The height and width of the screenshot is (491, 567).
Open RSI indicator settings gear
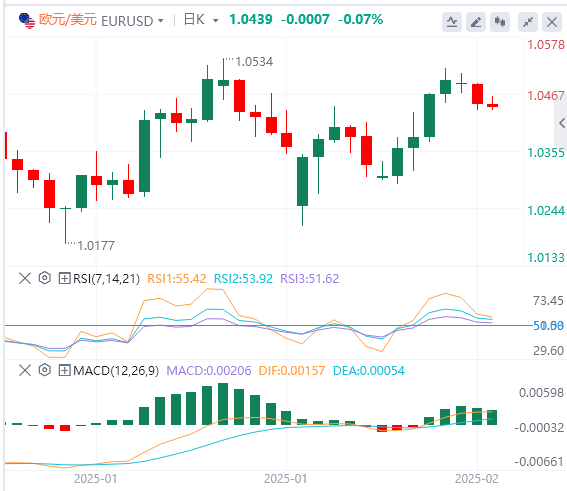click(44, 278)
